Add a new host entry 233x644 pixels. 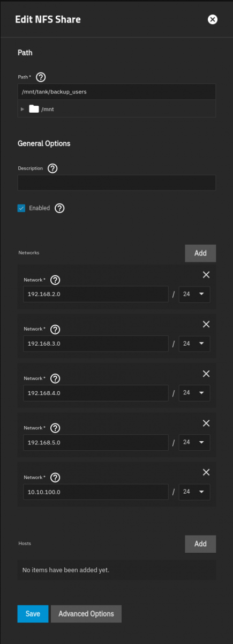coord(200,544)
